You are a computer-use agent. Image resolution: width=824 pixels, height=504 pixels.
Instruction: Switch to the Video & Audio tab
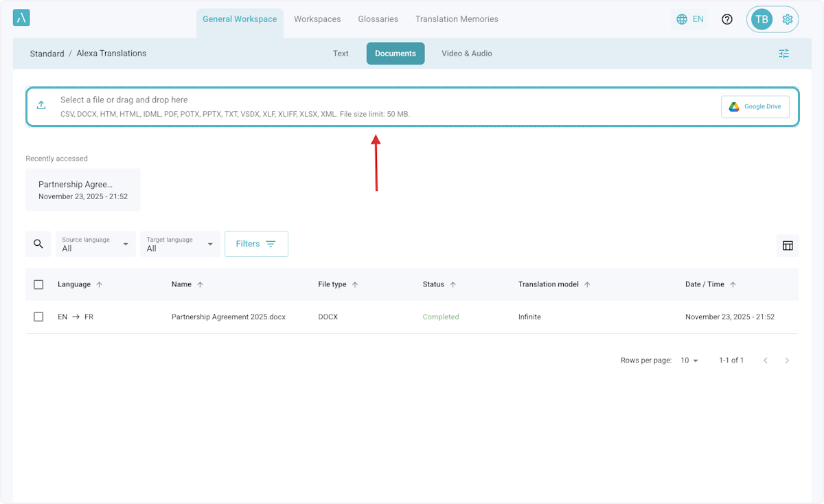point(466,54)
